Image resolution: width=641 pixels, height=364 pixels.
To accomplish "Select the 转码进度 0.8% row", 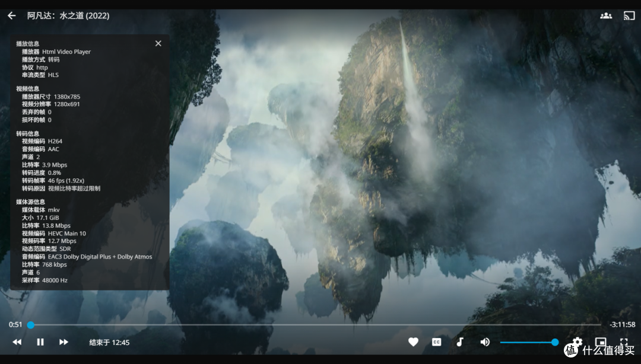I will (x=42, y=173).
